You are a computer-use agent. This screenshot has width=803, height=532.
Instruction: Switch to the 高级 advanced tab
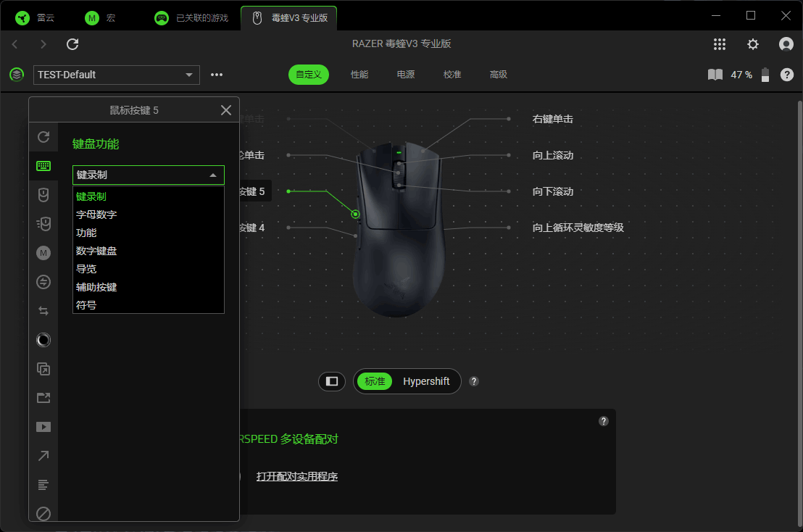pyautogui.click(x=499, y=75)
